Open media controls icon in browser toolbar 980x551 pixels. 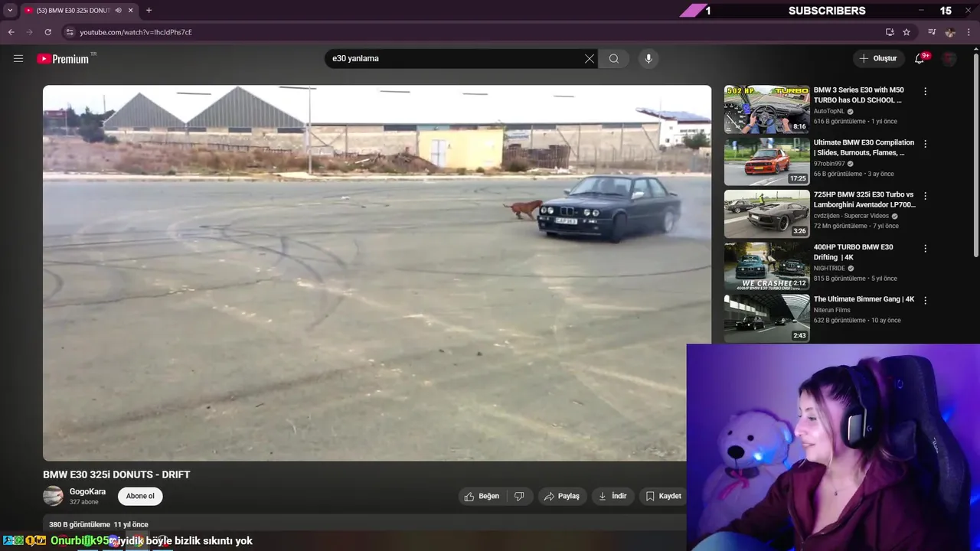(x=932, y=32)
